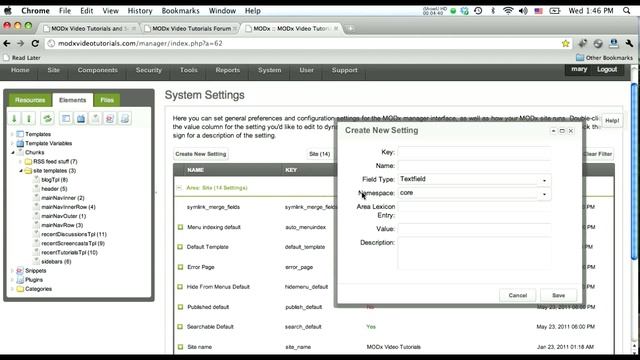Expand RSS feed stuff folder
The height and width of the screenshot is (360, 640).
click(x=20, y=162)
